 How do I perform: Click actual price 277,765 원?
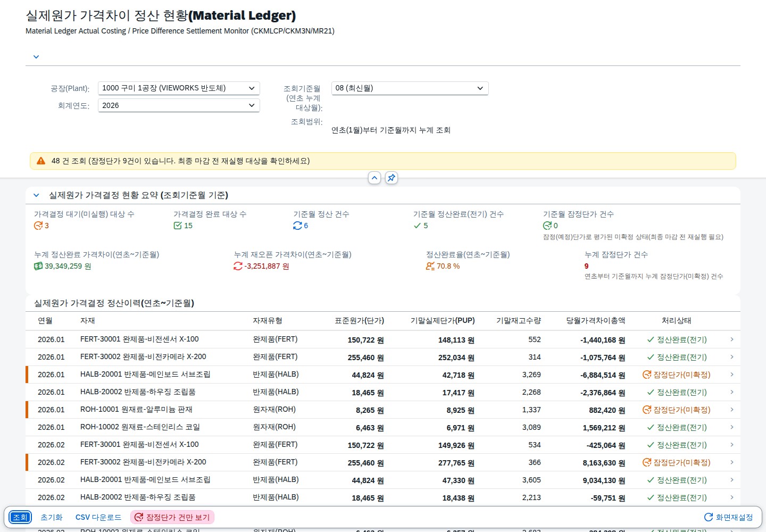[456, 463]
